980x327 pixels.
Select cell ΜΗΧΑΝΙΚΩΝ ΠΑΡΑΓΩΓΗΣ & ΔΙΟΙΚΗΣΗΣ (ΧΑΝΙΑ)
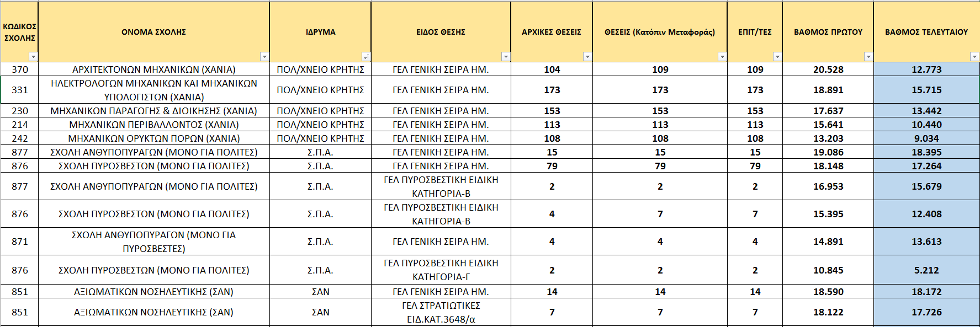tap(154, 111)
